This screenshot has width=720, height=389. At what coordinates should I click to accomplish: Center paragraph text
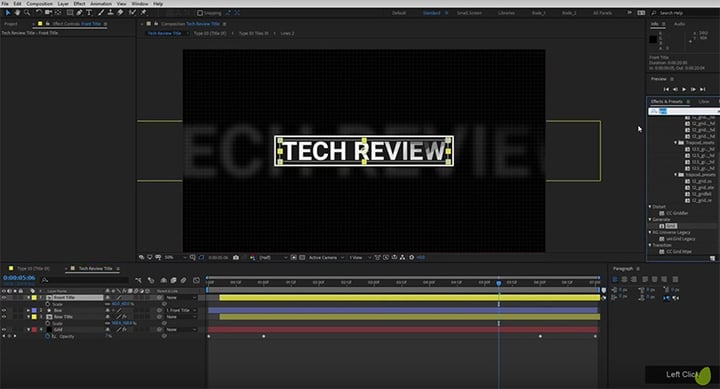[624, 279]
